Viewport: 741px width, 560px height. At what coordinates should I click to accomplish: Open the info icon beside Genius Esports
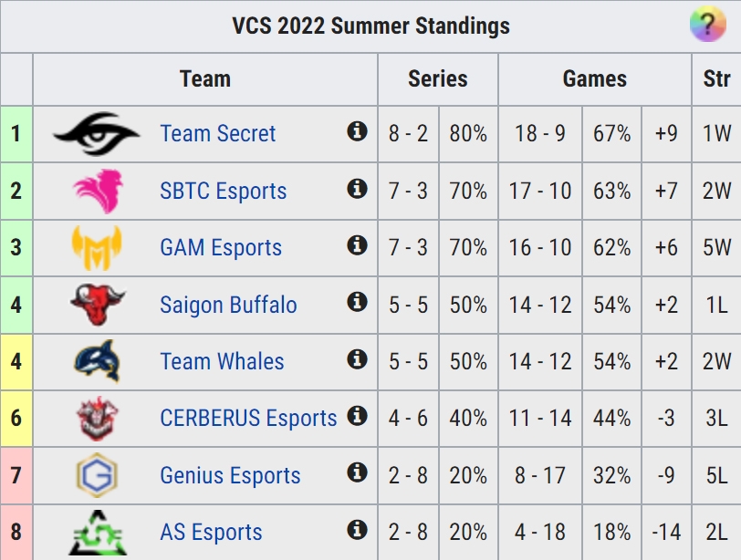tap(358, 472)
